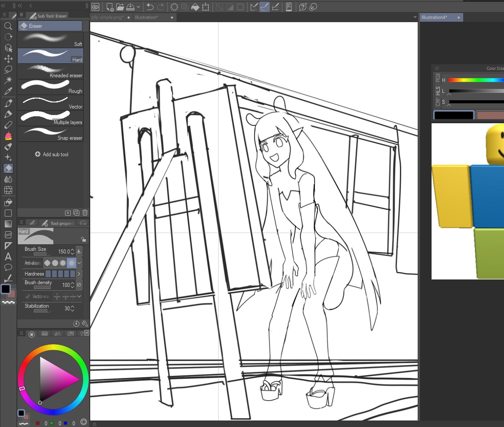
Task: Select the Blend tool
Action: point(8,179)
